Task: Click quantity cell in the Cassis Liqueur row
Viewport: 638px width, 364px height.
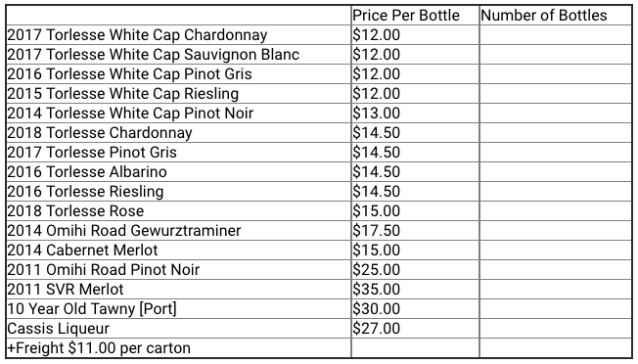Action: (556, 328)
